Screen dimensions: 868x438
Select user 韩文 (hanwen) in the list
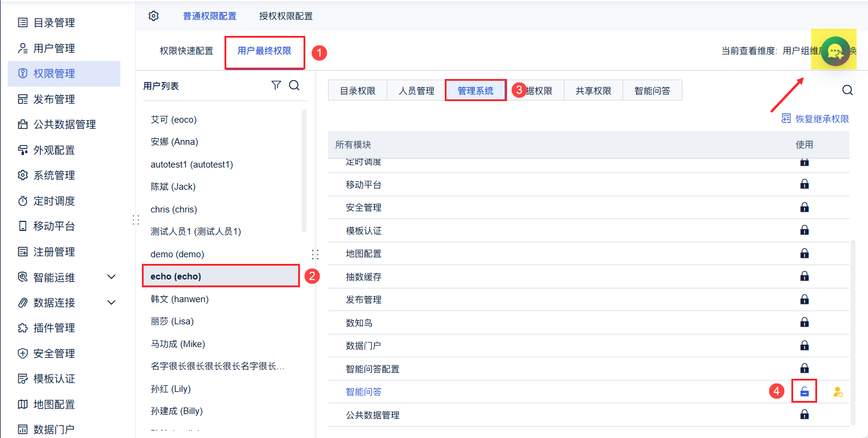coord(180,299)
